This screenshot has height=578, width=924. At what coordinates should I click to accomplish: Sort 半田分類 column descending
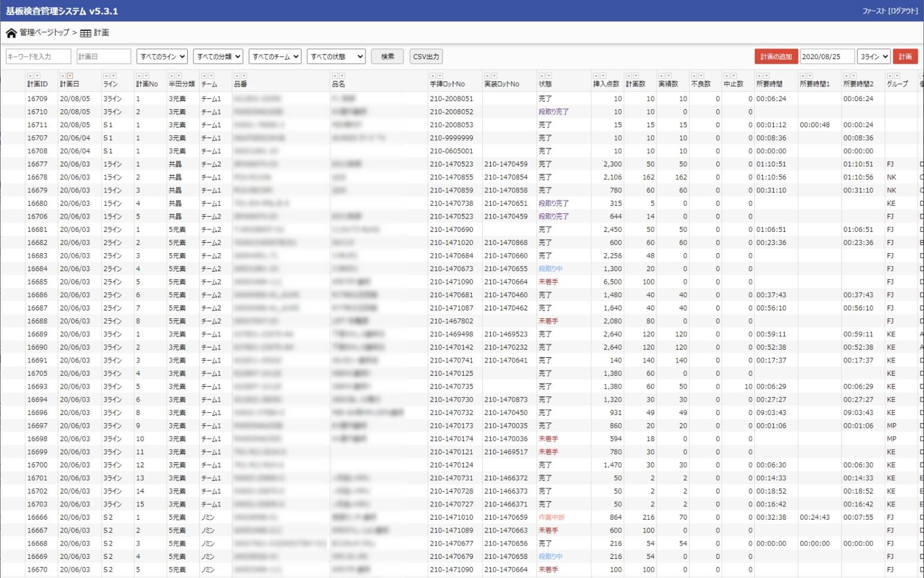(178, 76)
